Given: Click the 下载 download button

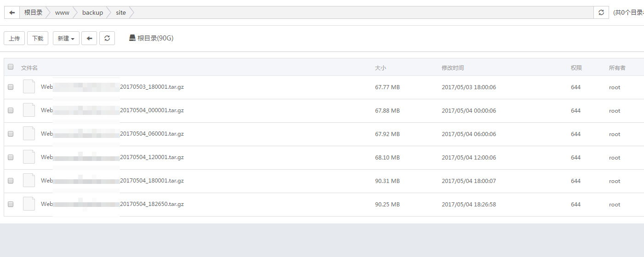Looking at the screenshot, I should tap(38, 39).
